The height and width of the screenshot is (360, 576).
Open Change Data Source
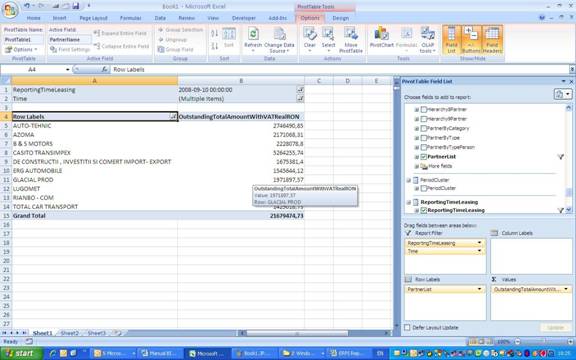click(279, 40)
